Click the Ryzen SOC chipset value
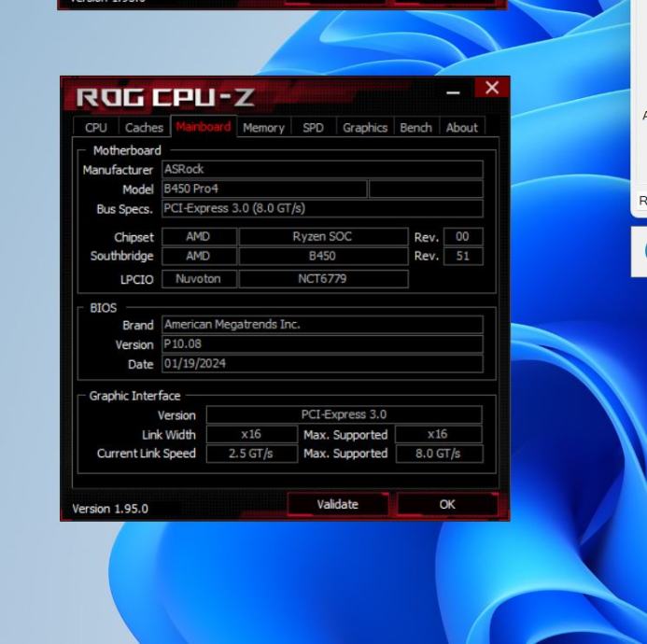This screenshot has width=647, height=644. 323,237
